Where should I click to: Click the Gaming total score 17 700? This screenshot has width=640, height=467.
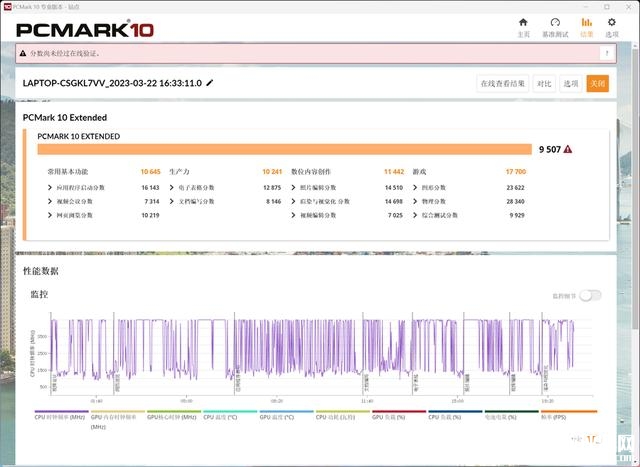coord(516,172)
